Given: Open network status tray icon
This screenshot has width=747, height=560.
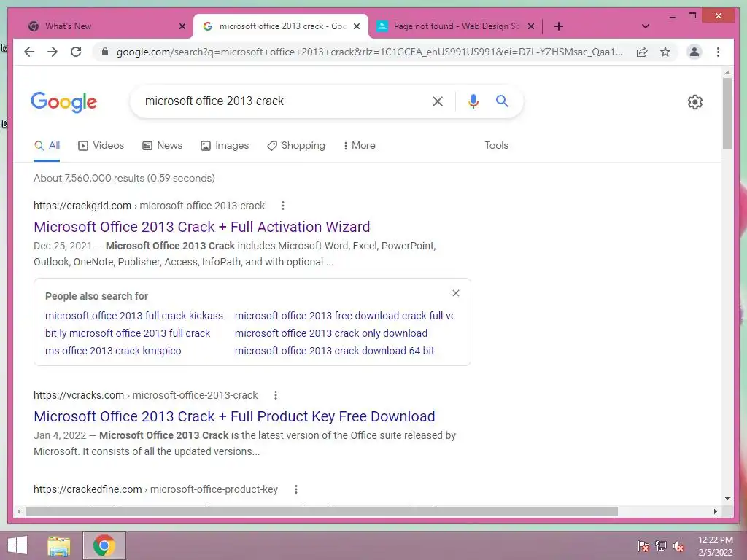Looking at the screenshot, I should click(x=661, y=546).
